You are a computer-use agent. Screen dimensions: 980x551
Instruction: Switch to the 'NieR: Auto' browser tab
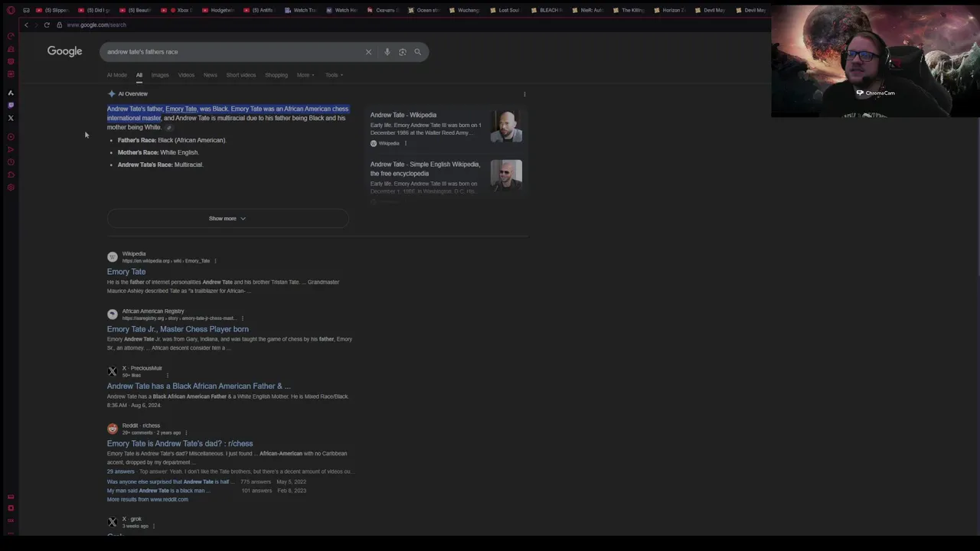587,10
